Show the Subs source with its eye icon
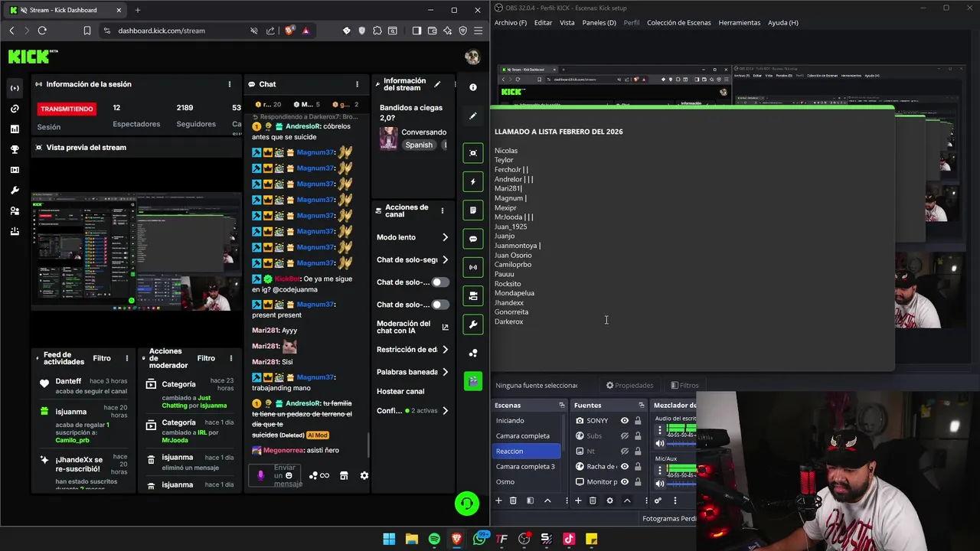The width and height of the screenshot is (980, 551). pyautogui.click(x=625, y=435)
